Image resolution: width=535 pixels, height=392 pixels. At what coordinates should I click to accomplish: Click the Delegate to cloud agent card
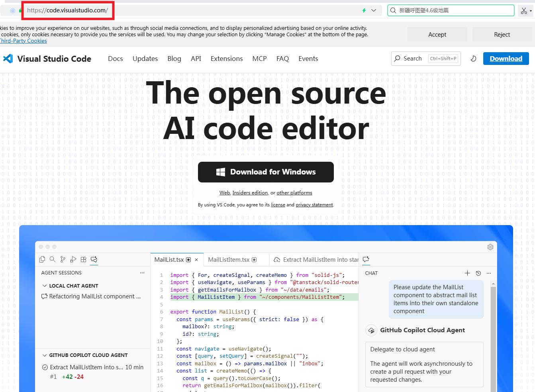pyautogui.click(x=424, y=365)
